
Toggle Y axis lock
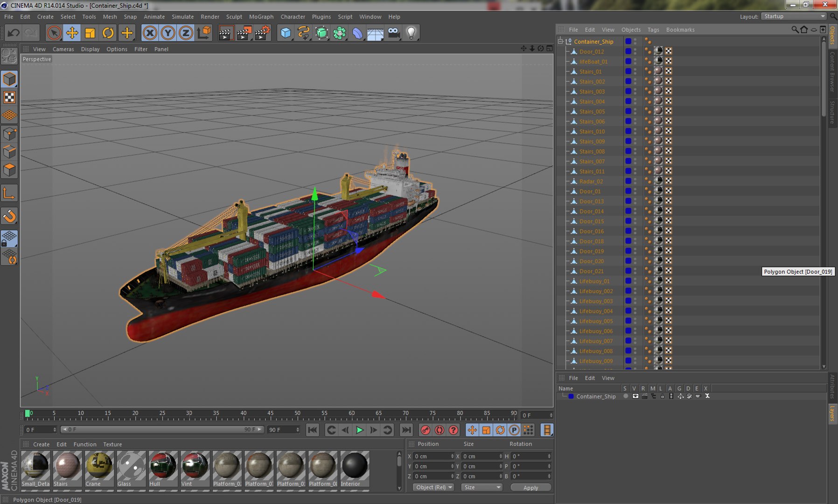168,33
